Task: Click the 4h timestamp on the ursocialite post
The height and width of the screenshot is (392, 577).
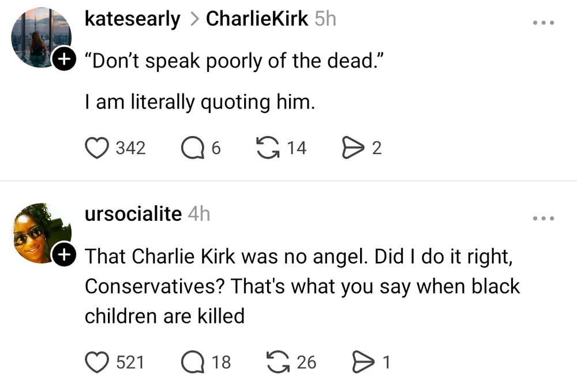Action: [x=199, y=214]
